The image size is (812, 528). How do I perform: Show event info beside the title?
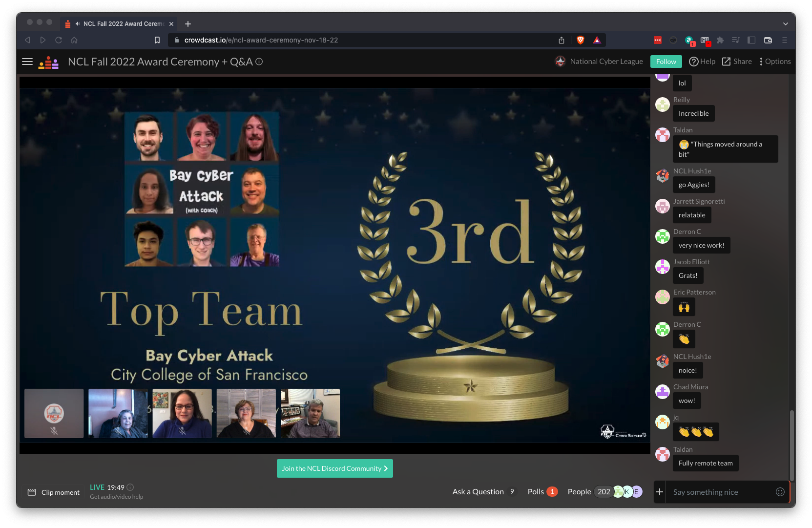(259, 62)
